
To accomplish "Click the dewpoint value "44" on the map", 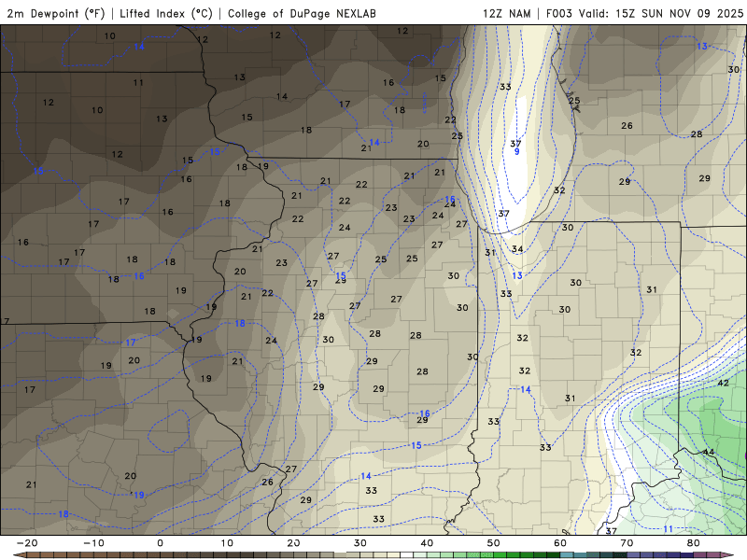I will [x=709, y=452].
